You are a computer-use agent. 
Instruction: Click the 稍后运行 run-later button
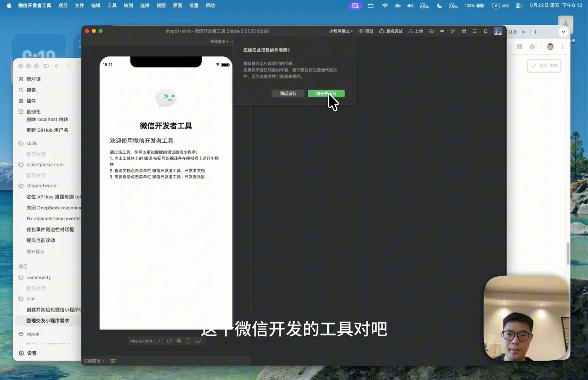[288, 94]
